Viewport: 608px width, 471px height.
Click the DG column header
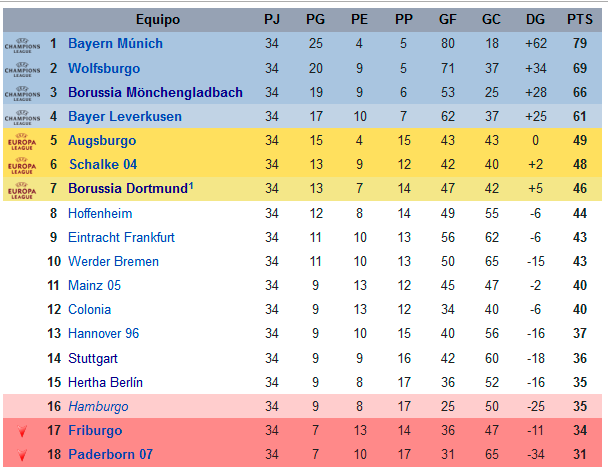point(535,19)
